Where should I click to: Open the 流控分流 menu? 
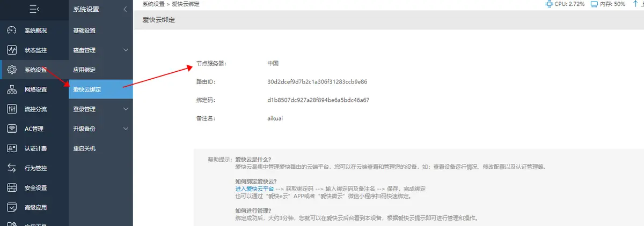[34, 109]
